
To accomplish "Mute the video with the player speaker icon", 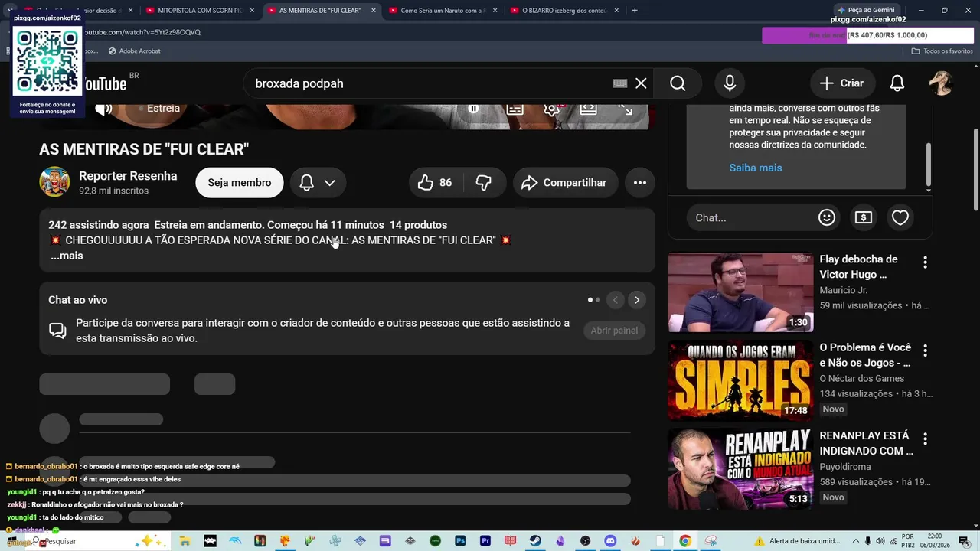I will click(x=103, y=109).
